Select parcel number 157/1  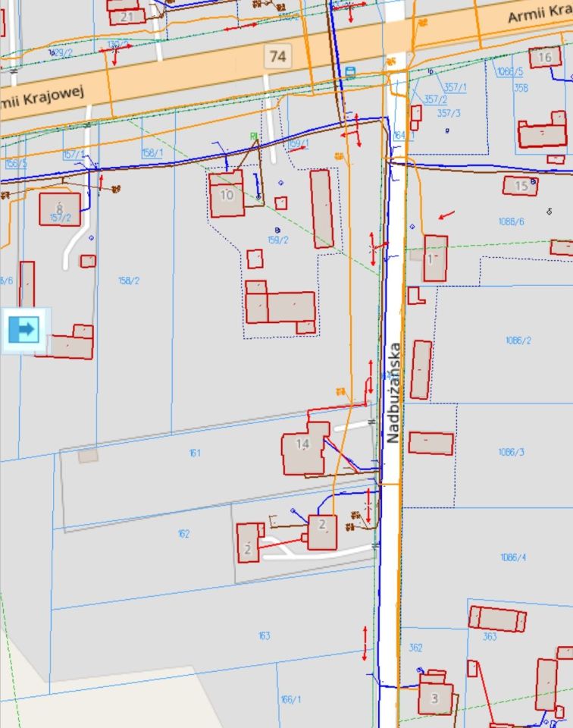point(74,154)
